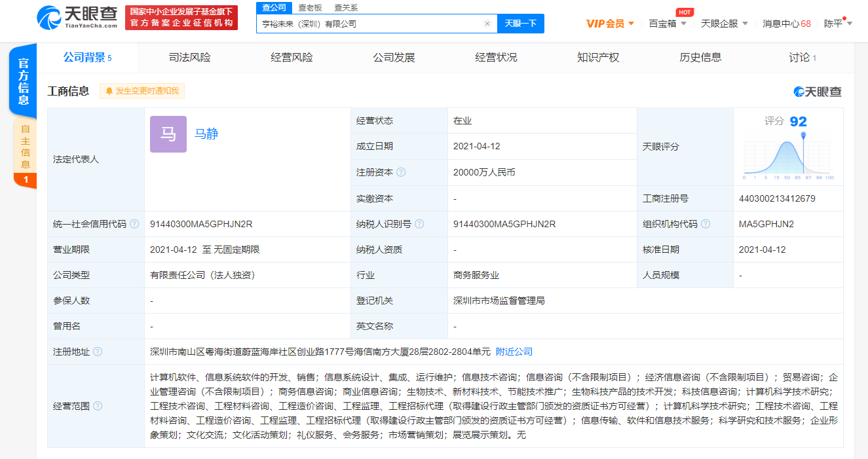This screenshot has width=868, height=459.
Task: Open the 百宝箱 dropdown menu
Action: [x=668, y=24]
